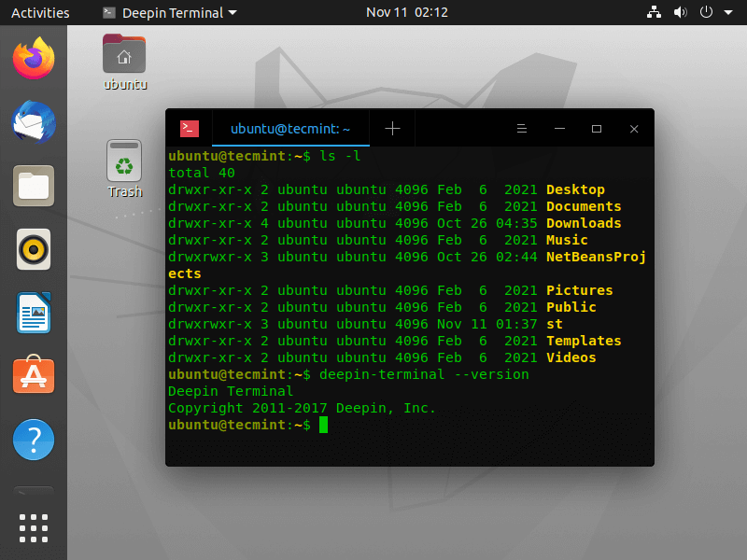Click the Deepin Terminal logo icon

pos(190,129)
